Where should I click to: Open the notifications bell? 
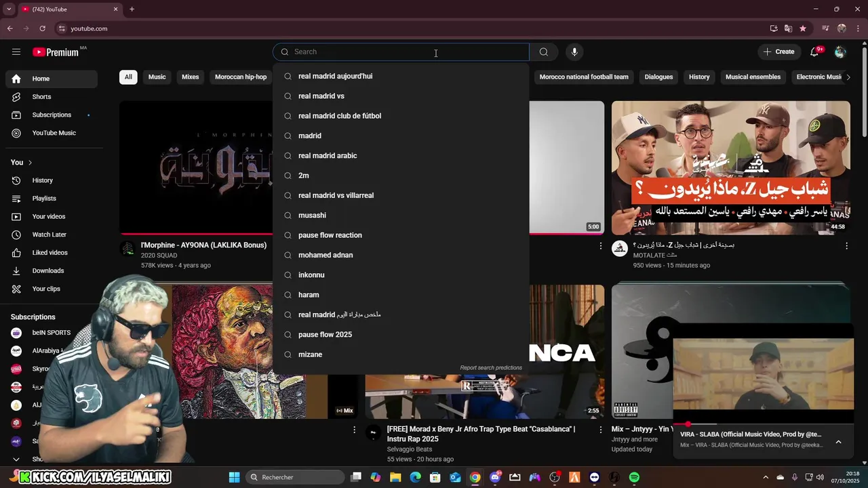[x=815, y=52]
